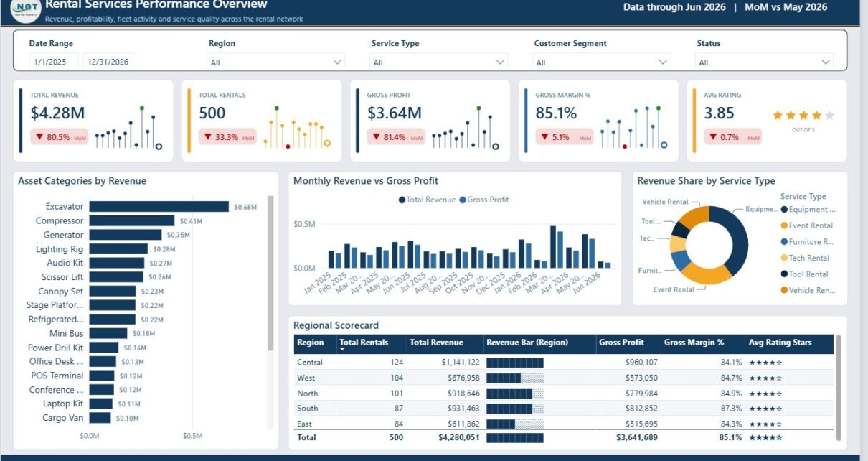This screenshot has height=461, width=868.
Task: Select the Excavator bar in Asset Categories
Action: [159, 207]
